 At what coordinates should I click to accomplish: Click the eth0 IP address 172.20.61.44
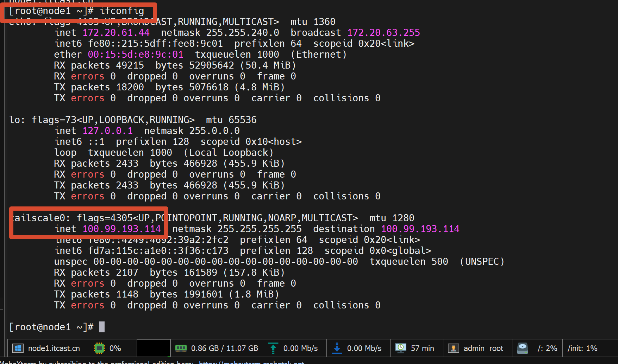(116, 33)
